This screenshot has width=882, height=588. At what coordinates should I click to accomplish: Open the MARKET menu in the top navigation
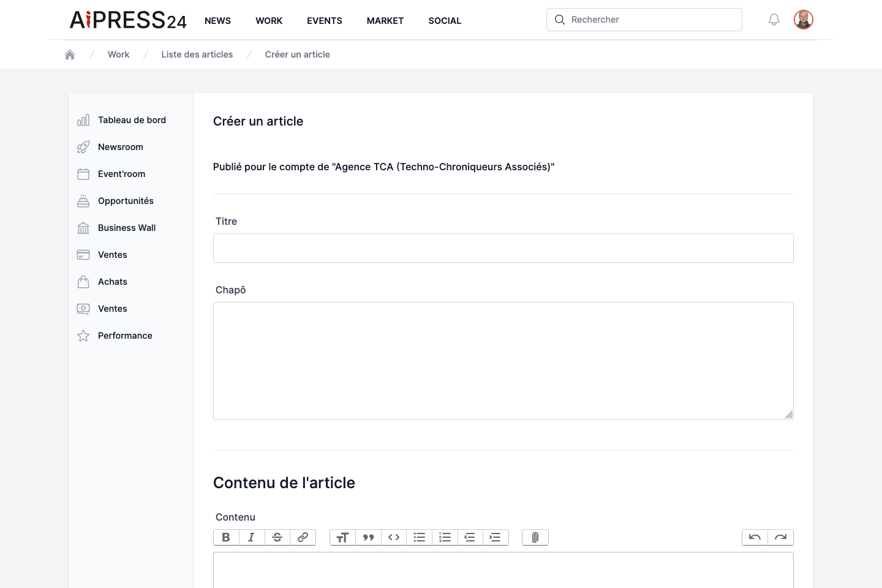385,21
